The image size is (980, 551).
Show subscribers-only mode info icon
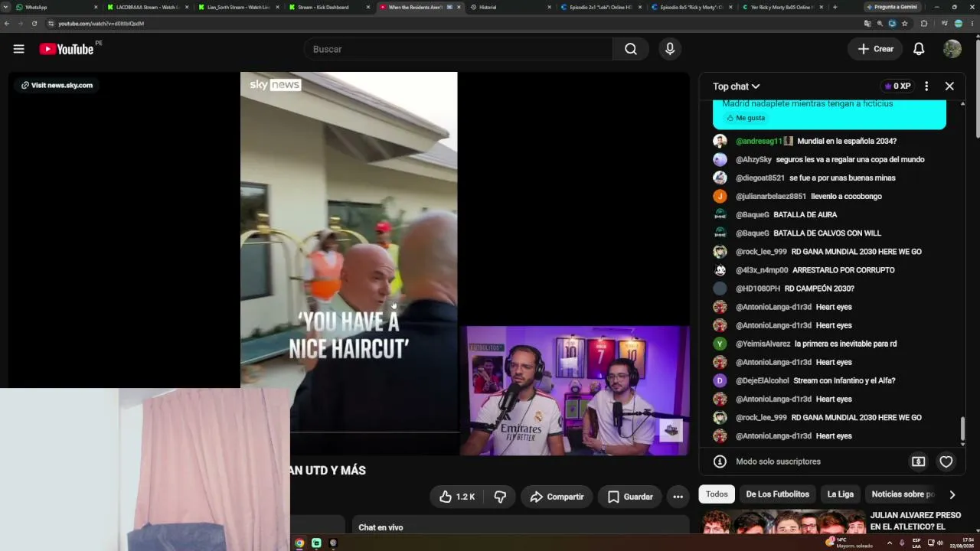[x=720, y=461]
